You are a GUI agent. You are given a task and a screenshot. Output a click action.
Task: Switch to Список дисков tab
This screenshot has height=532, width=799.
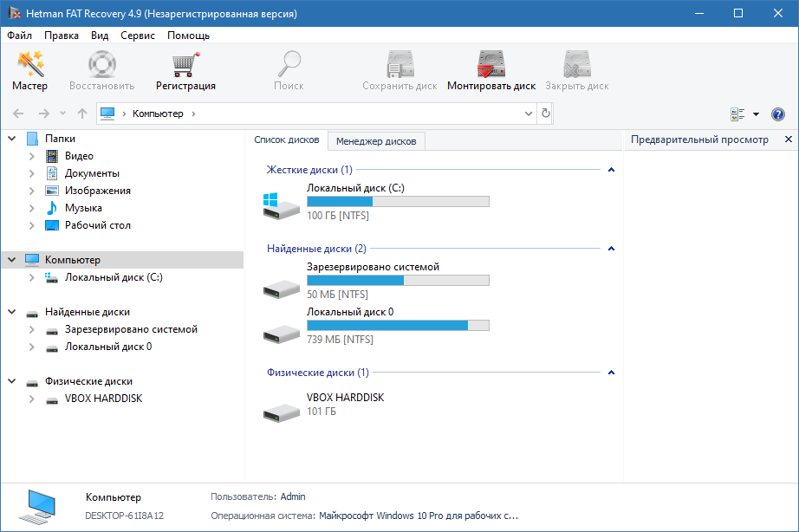coord(287,139)
